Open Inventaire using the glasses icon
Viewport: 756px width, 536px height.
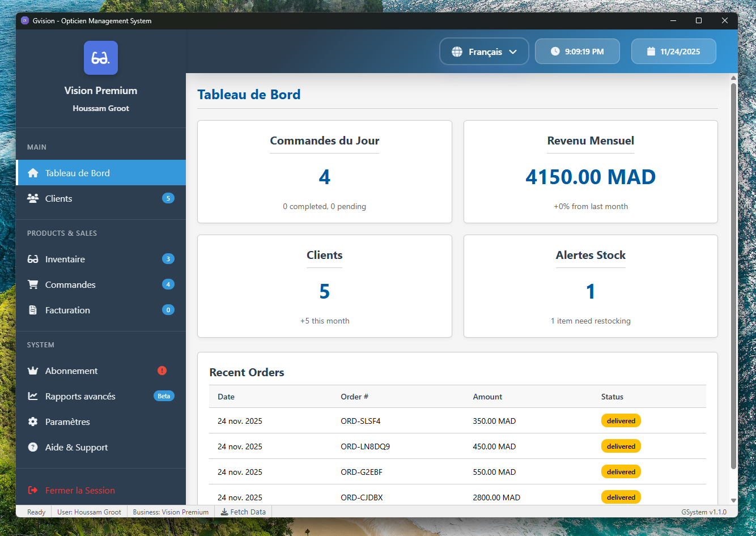tap(33, 259)
